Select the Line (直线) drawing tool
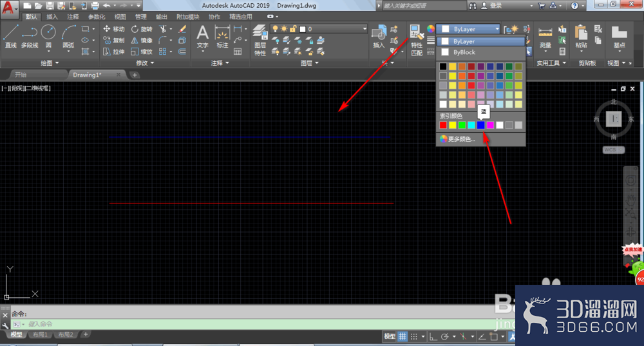The height and width of the screenshot is (346, 644). pyautogui.click(x=11, y=36)
